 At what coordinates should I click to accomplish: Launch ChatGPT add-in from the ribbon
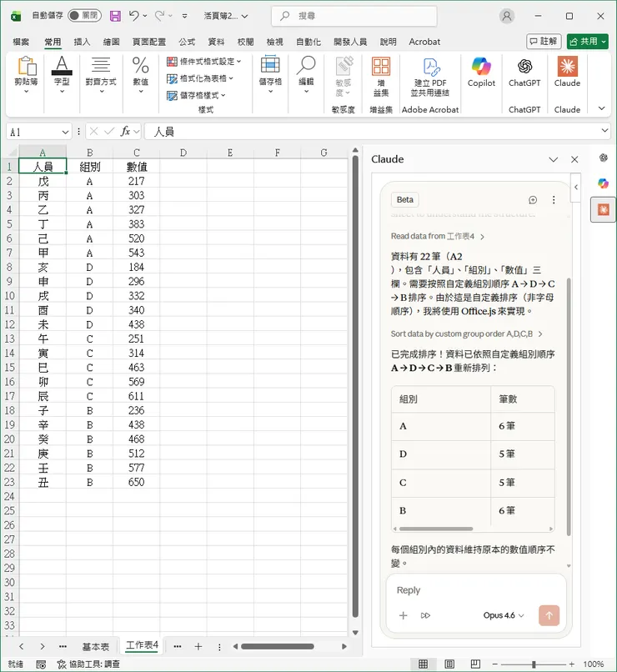(x=524, y=73)
